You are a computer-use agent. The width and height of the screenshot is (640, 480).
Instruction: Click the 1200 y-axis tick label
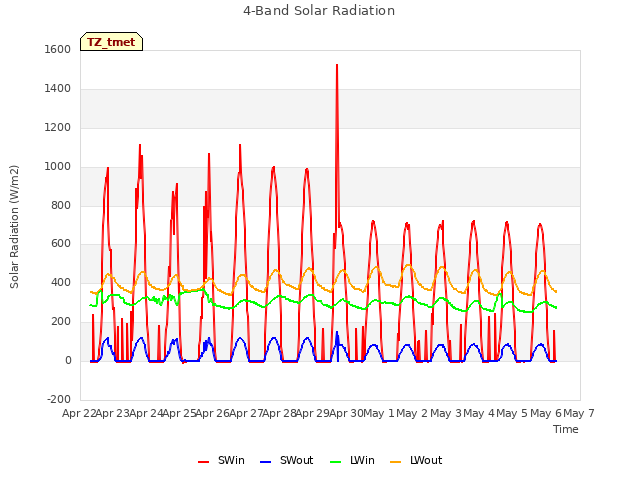click(x=58, y=127)
